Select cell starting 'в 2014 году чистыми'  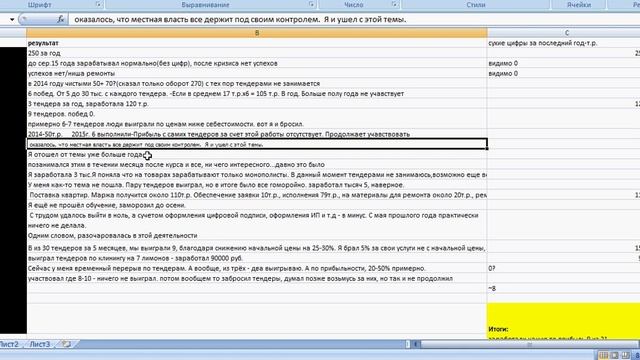[257, 83]
